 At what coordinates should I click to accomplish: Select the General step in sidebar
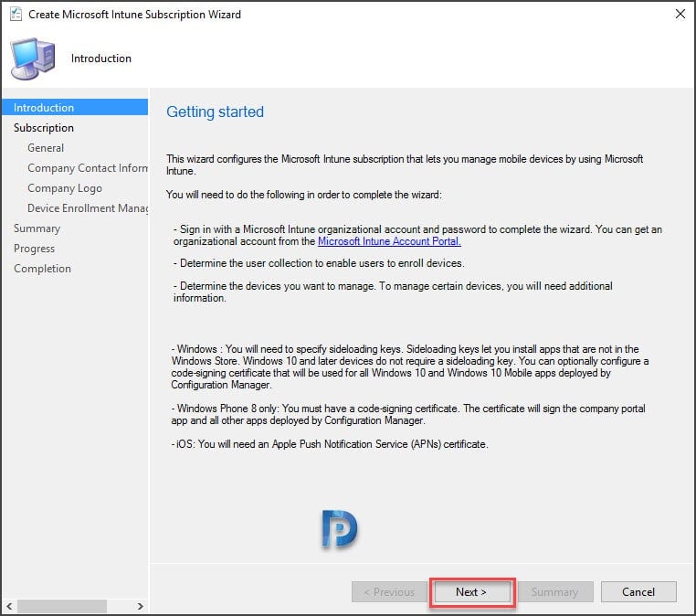coord(46,148)
